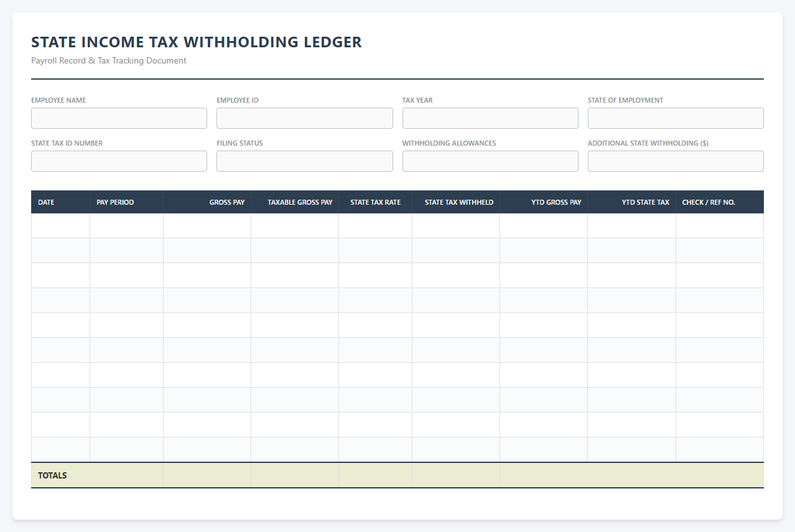Focus the Employee ID input box
795x532 pixels.
pos(305,118)
